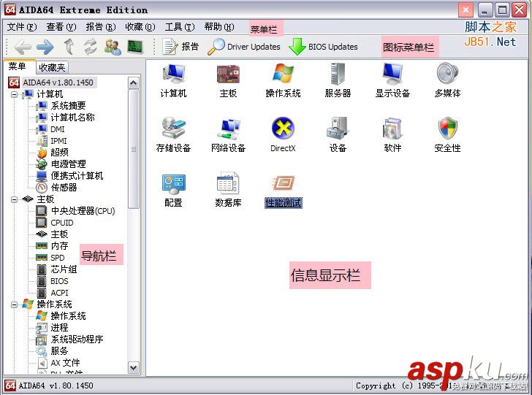
Task: Collapse the 操作系统 tree node
Action: 14,304
